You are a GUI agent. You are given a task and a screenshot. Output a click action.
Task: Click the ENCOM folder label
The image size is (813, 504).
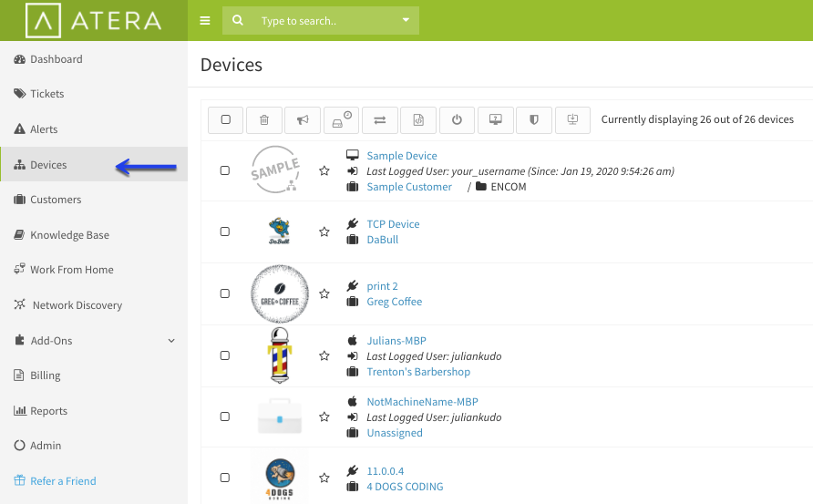[x=509, y=187]
